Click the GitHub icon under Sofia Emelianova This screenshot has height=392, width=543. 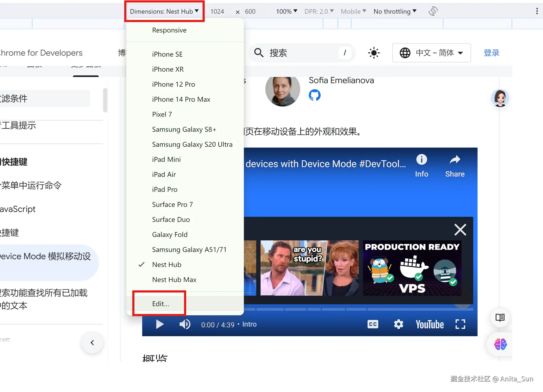[x=314, y=95]
